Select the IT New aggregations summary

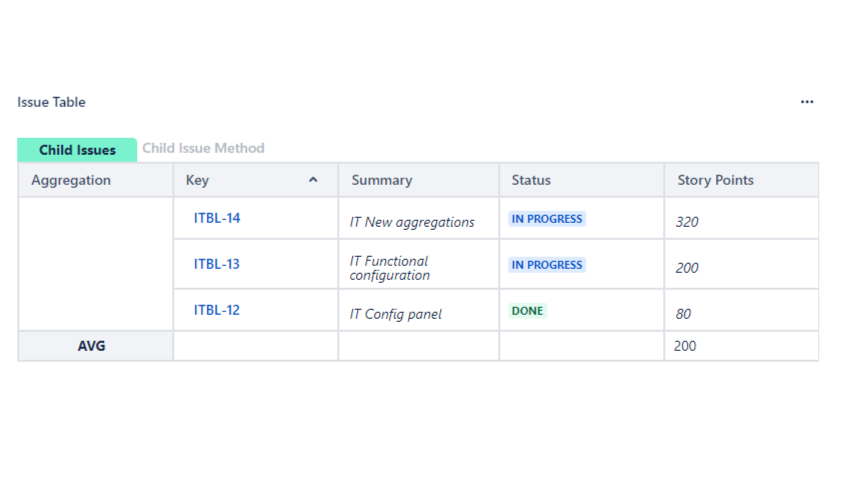click(412, 222)
